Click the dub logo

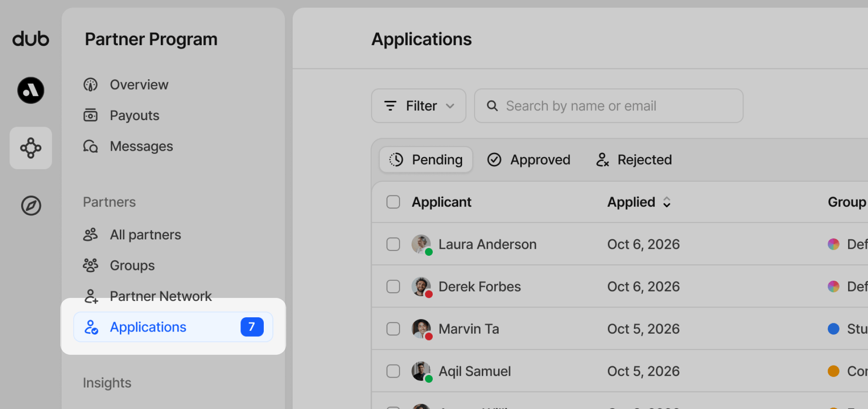31,39
